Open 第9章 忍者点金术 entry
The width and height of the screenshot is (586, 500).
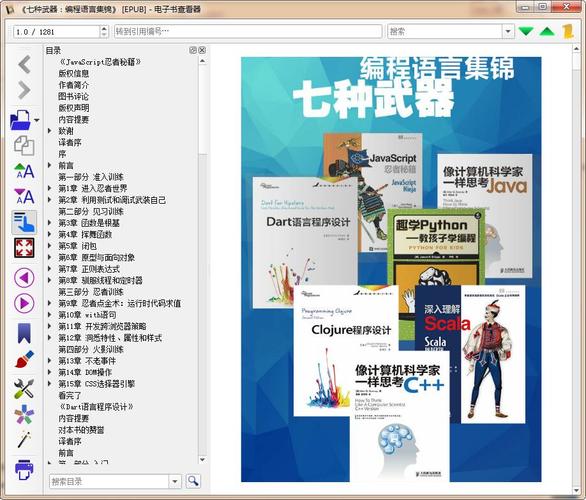(120, 303)
